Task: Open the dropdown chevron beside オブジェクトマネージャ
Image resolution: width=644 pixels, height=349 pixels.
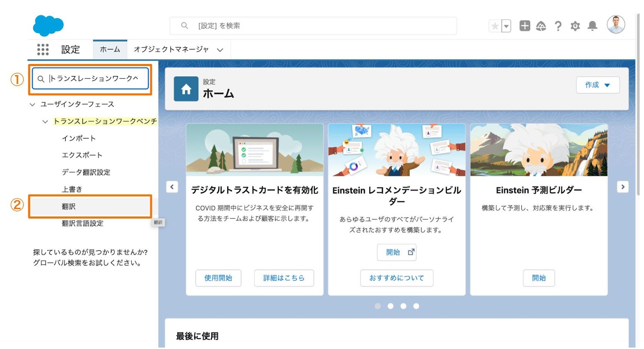Action: (220, 50)
